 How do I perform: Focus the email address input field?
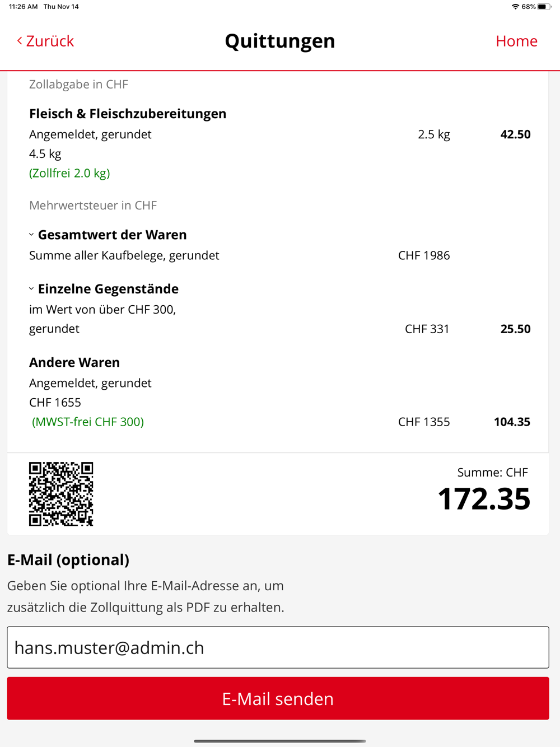278,647
